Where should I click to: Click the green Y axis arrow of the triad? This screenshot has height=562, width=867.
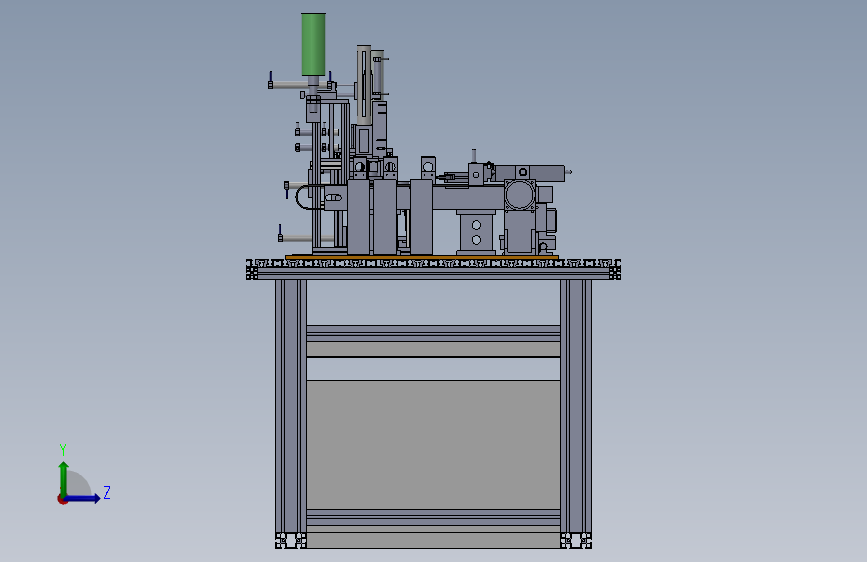click(64, 479)
